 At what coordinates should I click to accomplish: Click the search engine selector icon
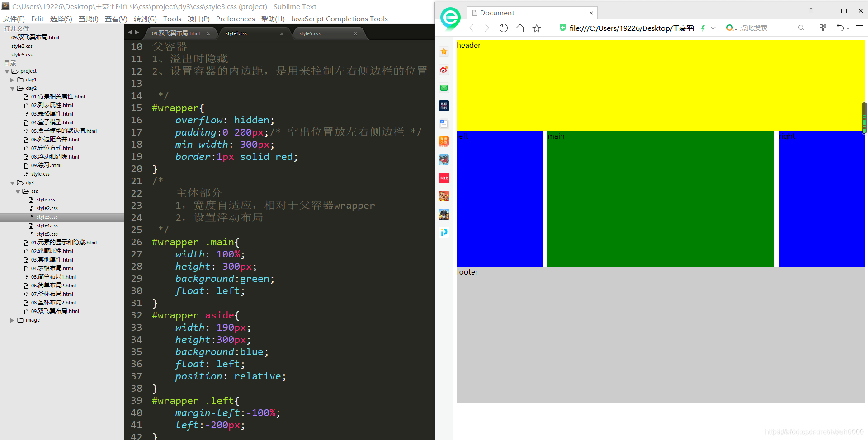point(731,28)
